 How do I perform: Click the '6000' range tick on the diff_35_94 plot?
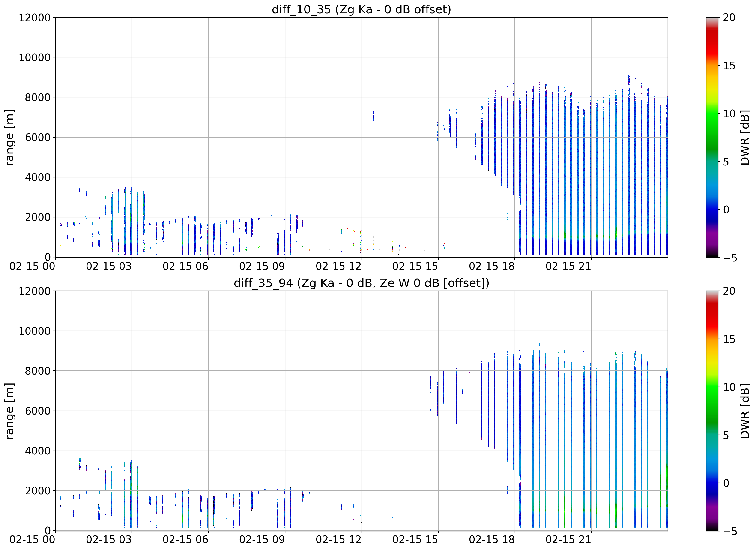click(x=38, y=411)
